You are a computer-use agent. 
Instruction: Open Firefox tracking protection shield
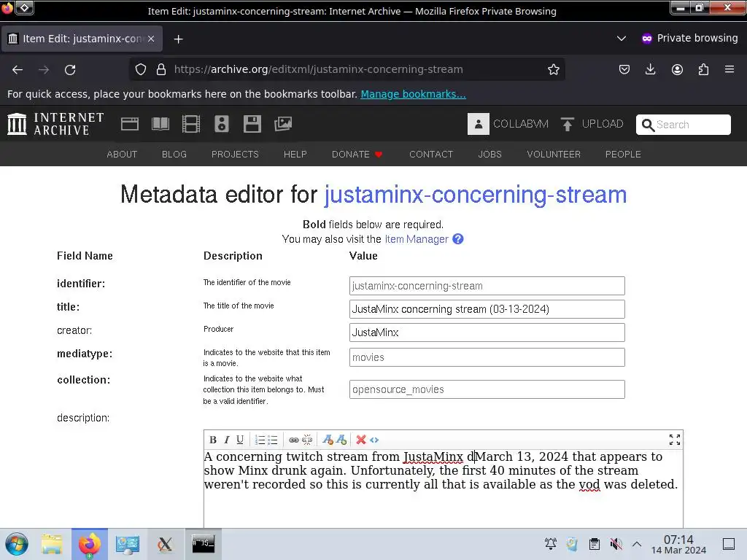coord(141,69)
